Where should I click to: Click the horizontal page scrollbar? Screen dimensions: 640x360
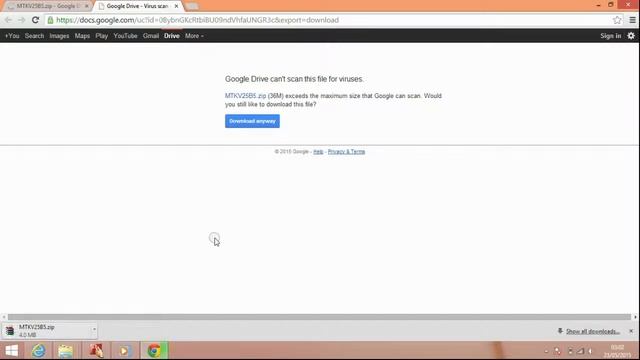point(319,317)
